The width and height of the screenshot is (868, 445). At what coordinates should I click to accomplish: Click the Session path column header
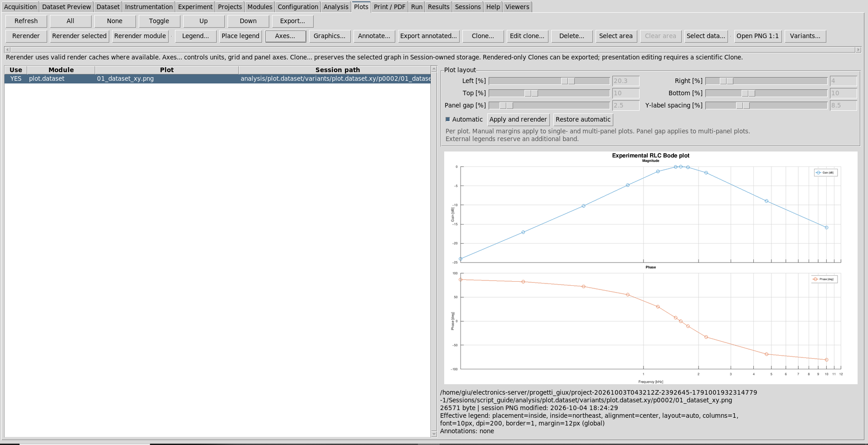335,70
